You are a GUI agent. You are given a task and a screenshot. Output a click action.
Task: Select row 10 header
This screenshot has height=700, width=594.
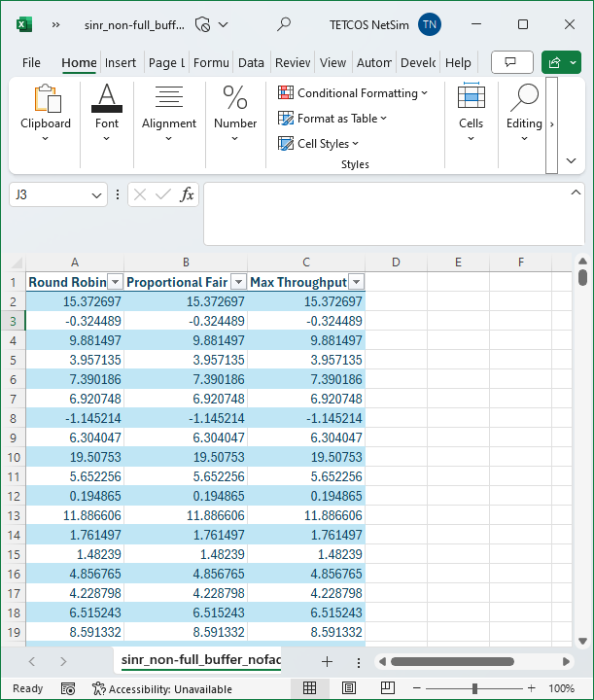coord(14,457)
